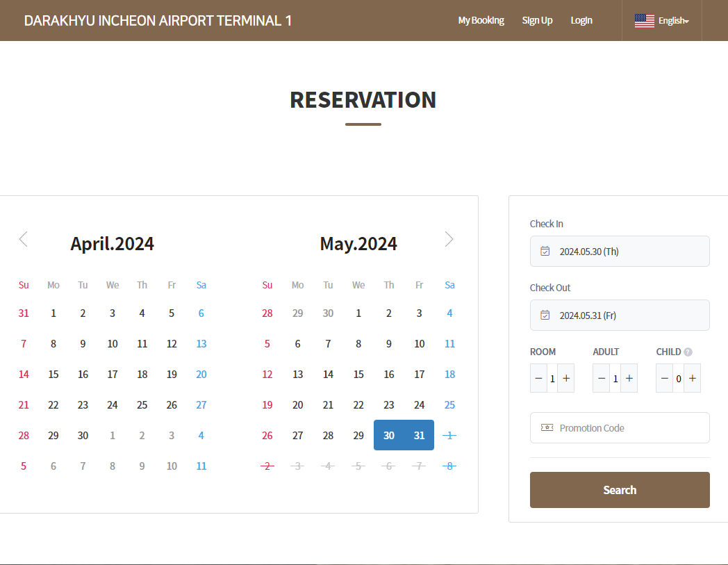The height and width of the screenshot is (565, 728).
Task: Click the US flag language icon
Action: (645, 21)
